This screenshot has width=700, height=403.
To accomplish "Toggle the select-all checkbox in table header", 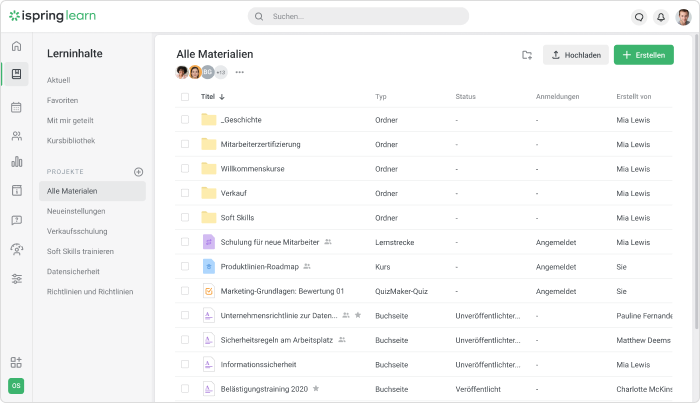I will point(184,97).
